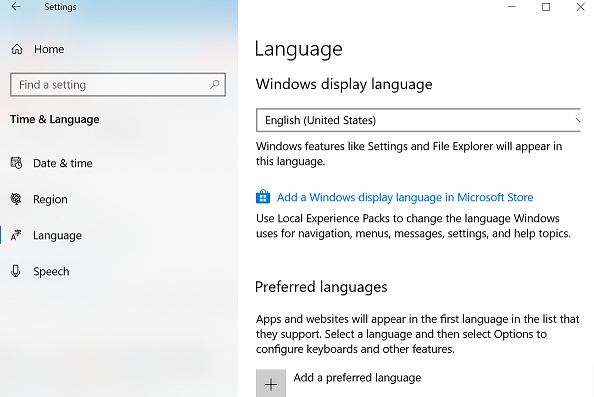Screen dimensions: 594x397
Task: Click the Settings window title text
Action: (x=60, y=7)
